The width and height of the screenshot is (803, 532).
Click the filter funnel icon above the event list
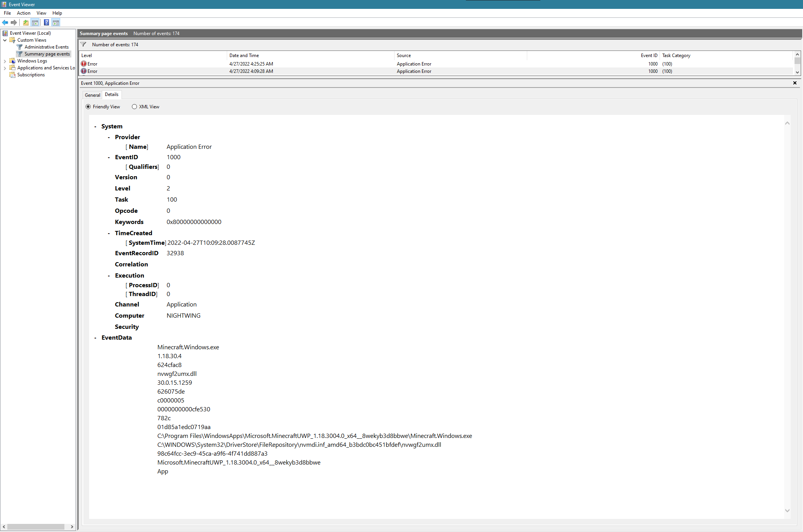click(x=83, y=44)
